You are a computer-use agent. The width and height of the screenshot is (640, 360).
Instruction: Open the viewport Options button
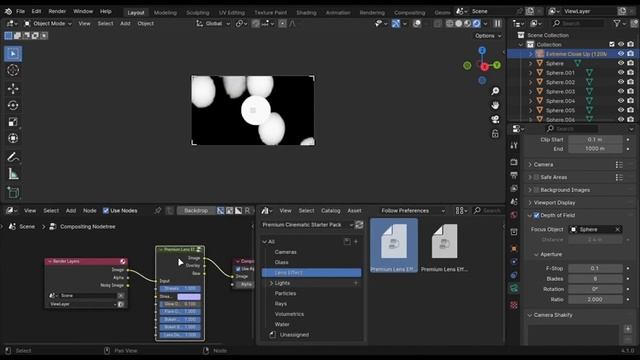(488, 36)
